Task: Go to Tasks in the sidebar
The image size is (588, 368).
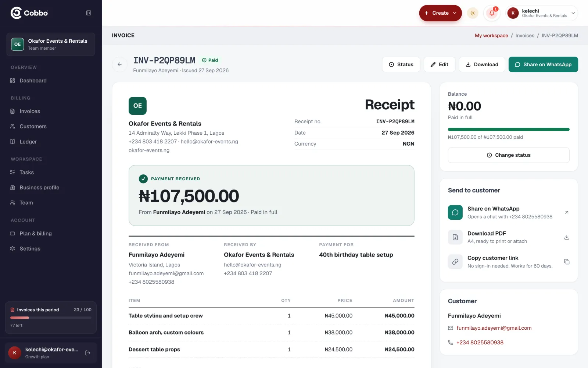Action: [x=51, y=172]
